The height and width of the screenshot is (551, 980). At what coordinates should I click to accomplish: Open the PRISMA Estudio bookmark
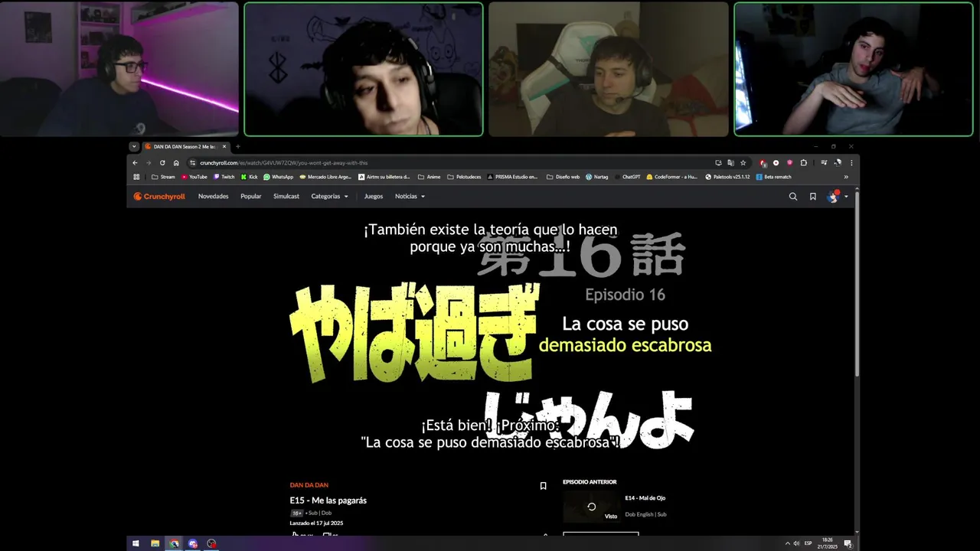[x=513, y=177]
